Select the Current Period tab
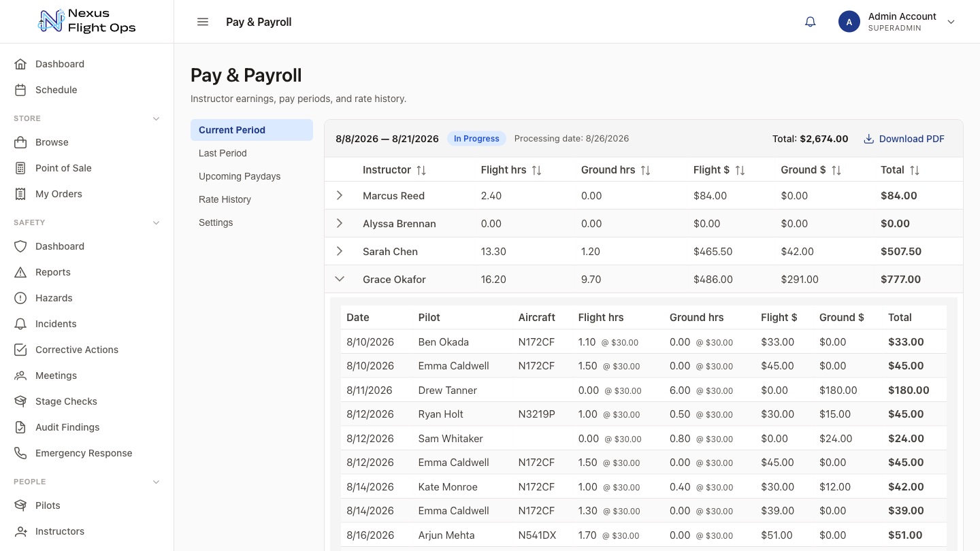 pos(252,130)
